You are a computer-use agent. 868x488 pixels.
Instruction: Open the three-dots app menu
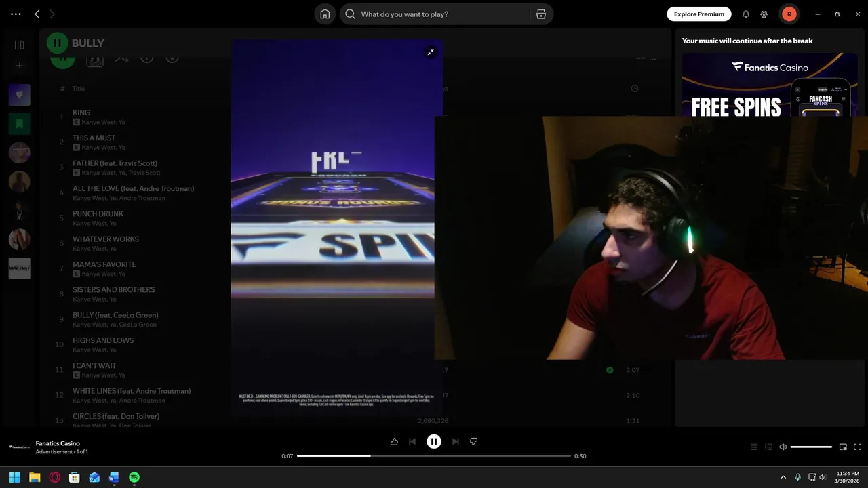pyautogui.click(x=16, y=14)
